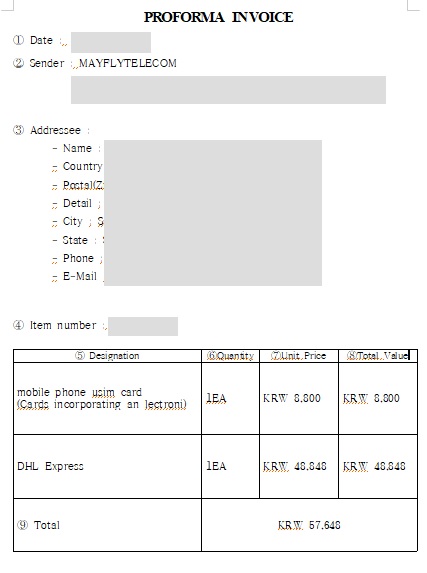
Task: Click the Phone label line
Action: pos(78,258)
